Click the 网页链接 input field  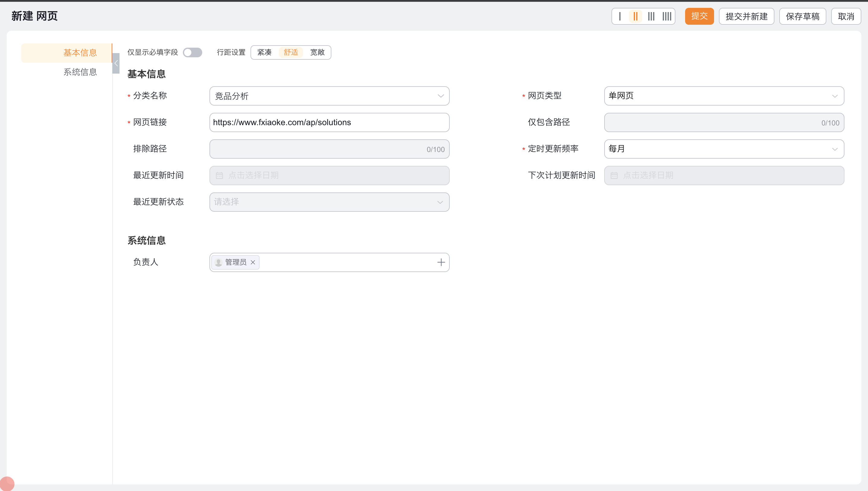329,122
